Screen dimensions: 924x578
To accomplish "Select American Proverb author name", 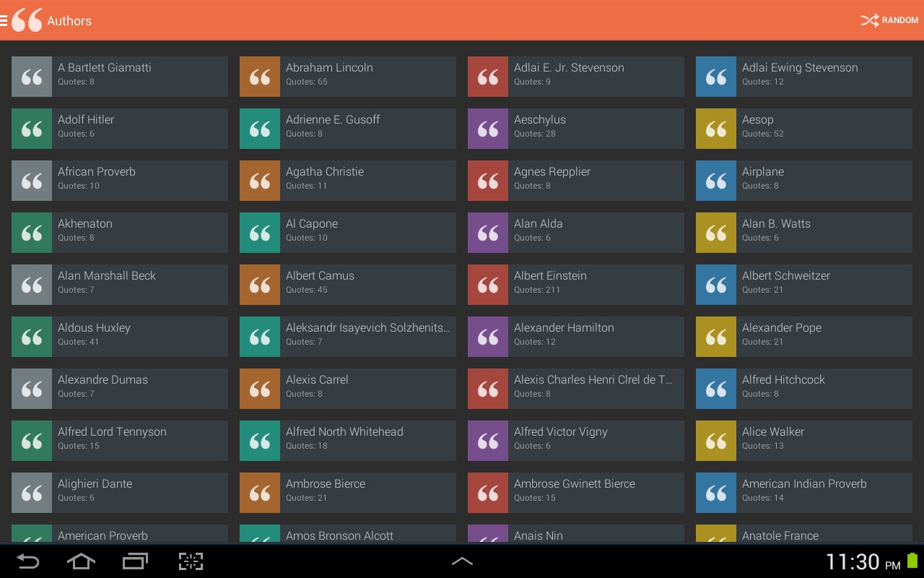I will (103, 535).
